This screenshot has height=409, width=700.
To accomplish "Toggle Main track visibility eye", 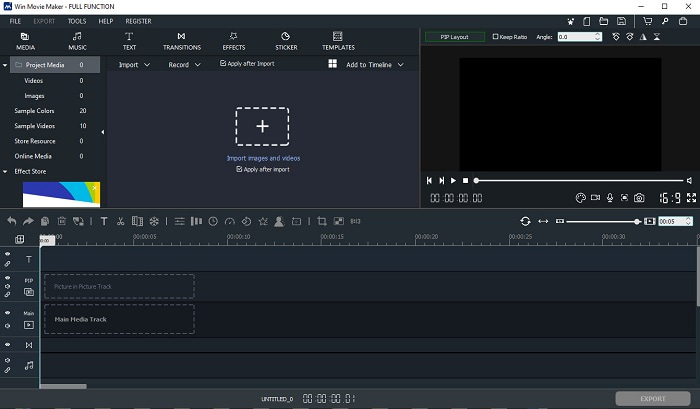I will pyautogui.click(x=8, y=313).
